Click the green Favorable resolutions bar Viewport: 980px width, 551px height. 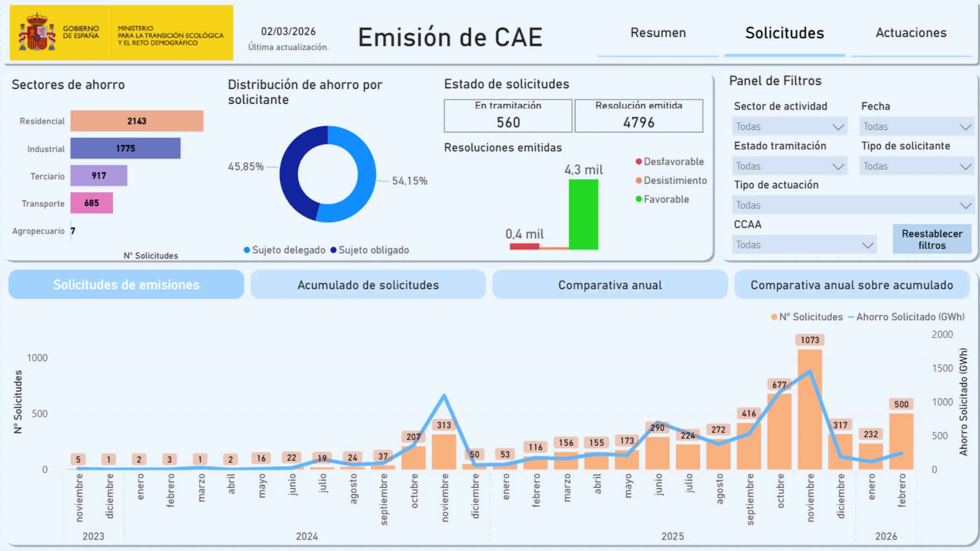point(583,214)
